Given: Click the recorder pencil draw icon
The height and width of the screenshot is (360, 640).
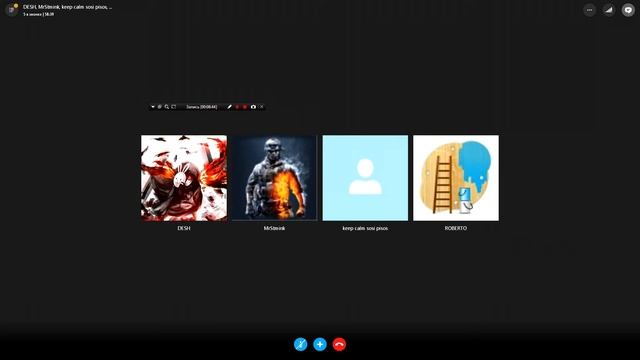Looking at the screenshot, I should point(229,107).
